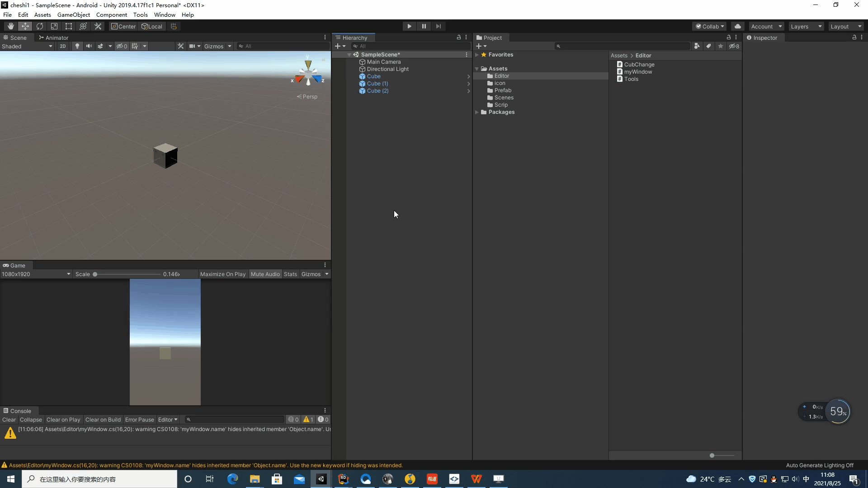
Task: Open the Shaded draw mode dropdown
Action: tap(27, 46)
